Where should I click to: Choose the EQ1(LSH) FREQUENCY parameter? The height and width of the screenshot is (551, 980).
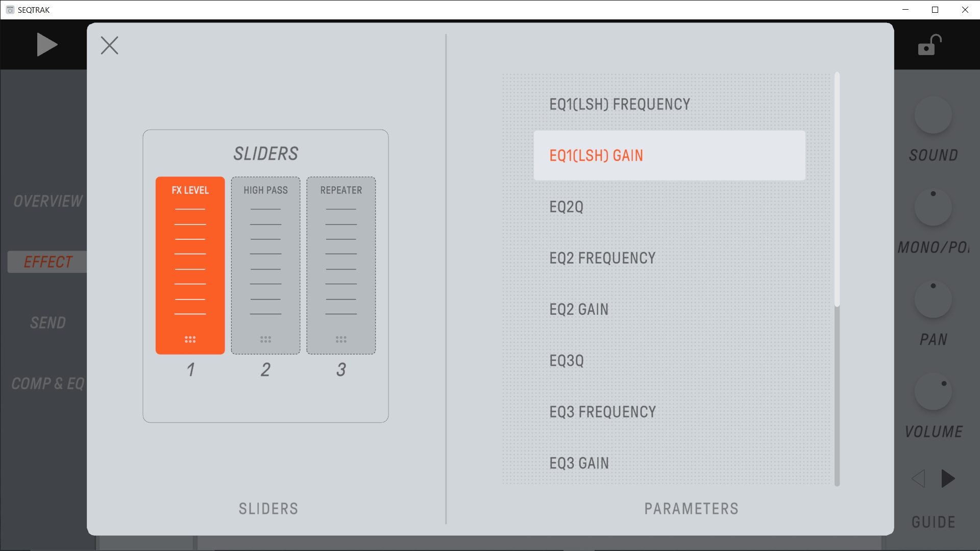619,105
